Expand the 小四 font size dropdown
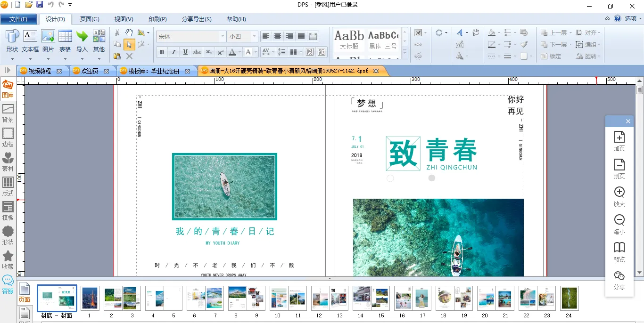Screen dimensions: 644x323 254,36
